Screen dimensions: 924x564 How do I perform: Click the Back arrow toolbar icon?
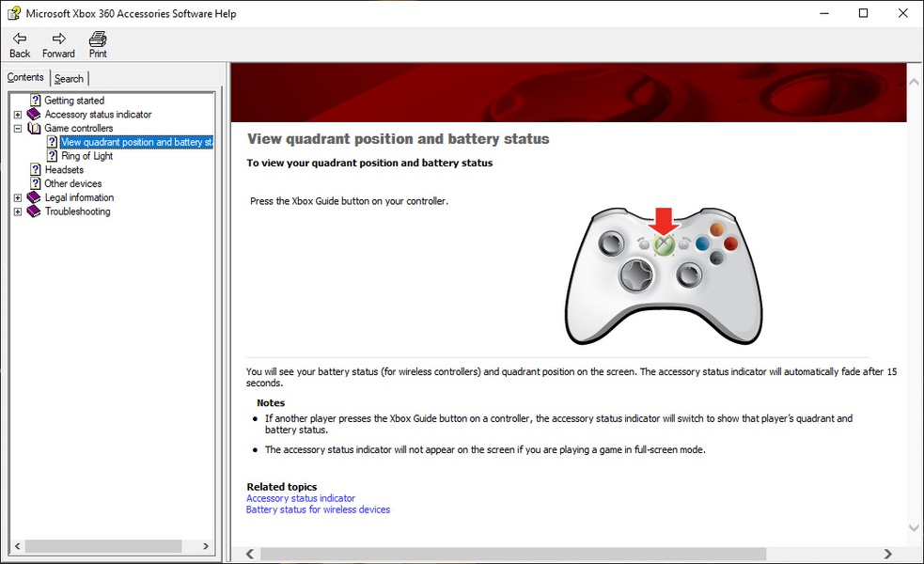pos(20,39)
